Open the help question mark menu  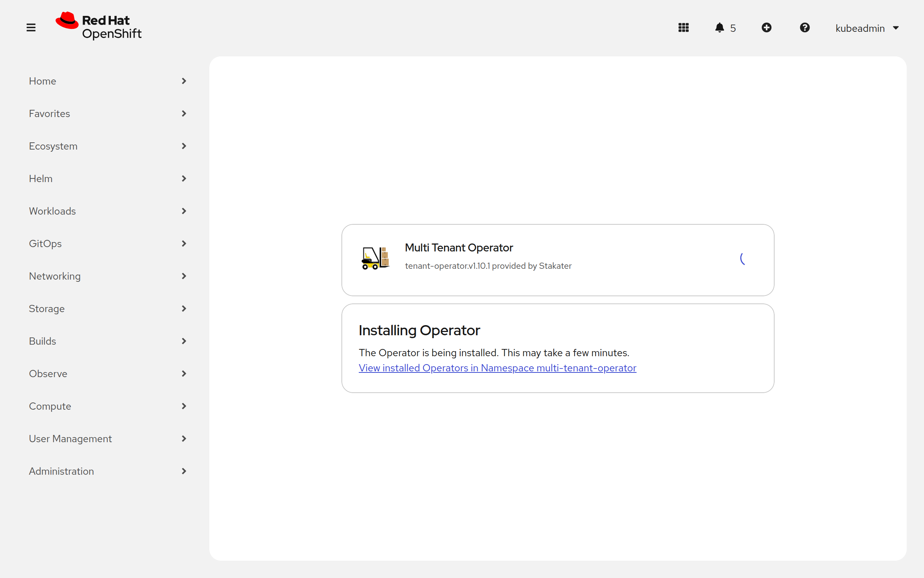[805, 27]
